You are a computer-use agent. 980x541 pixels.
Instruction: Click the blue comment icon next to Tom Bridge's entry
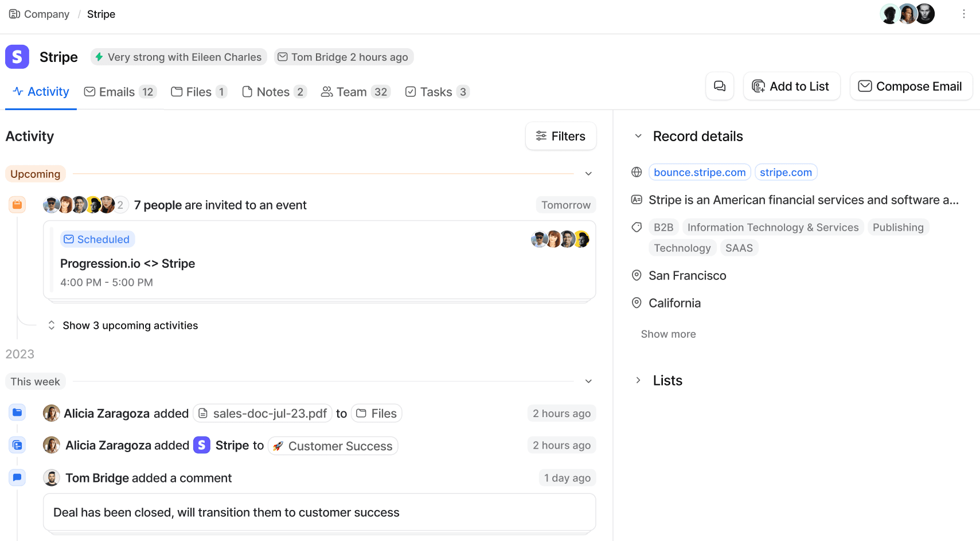pyautogui.click(x=17, y=477)
